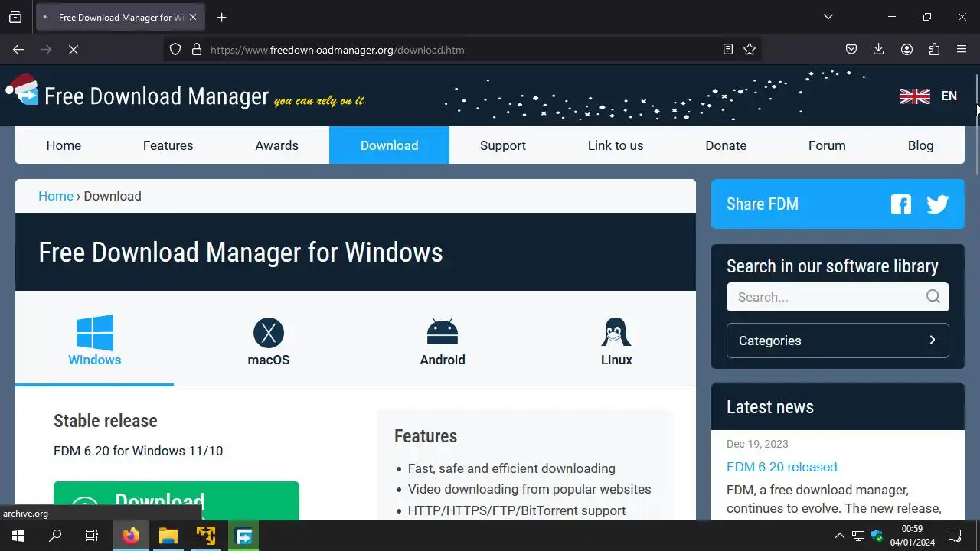
Task: Select the macOS platform icon
Action: [x=269, y=333]
